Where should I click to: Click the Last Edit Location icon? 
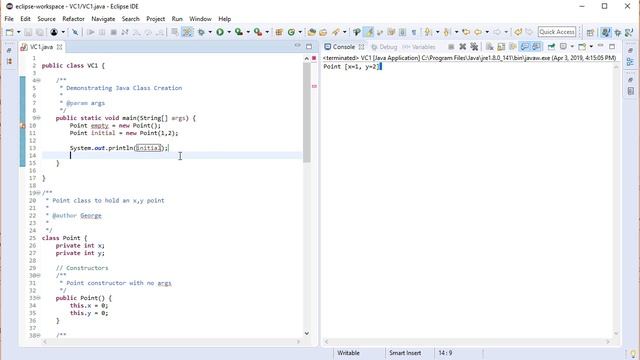[x=466, y=32]
